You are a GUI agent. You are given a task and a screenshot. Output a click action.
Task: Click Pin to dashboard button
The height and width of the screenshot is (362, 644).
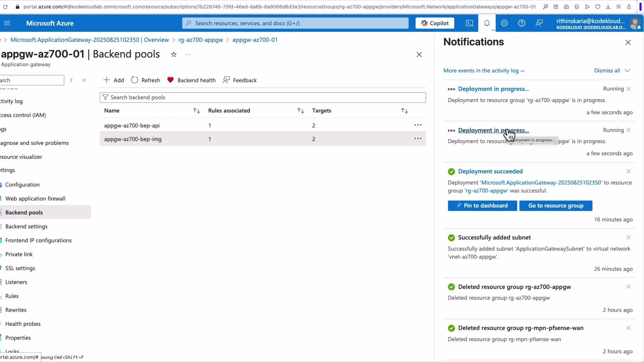pos(482,205)
